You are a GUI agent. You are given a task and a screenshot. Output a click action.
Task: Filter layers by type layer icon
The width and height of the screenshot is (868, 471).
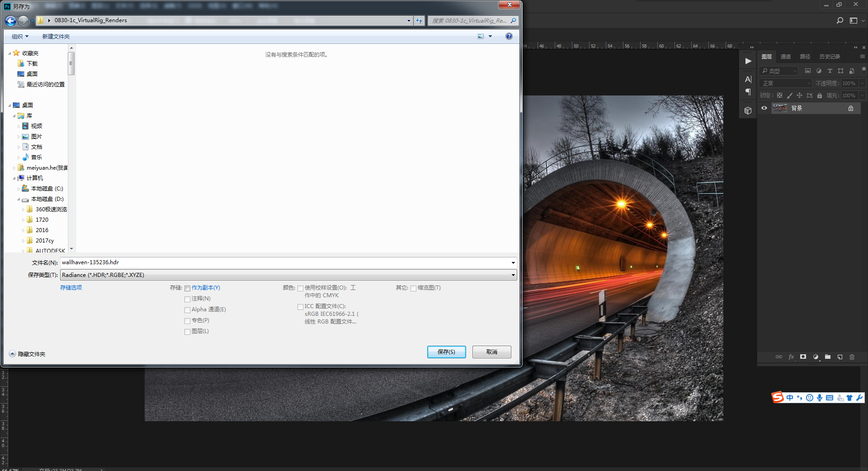[830, 71]
